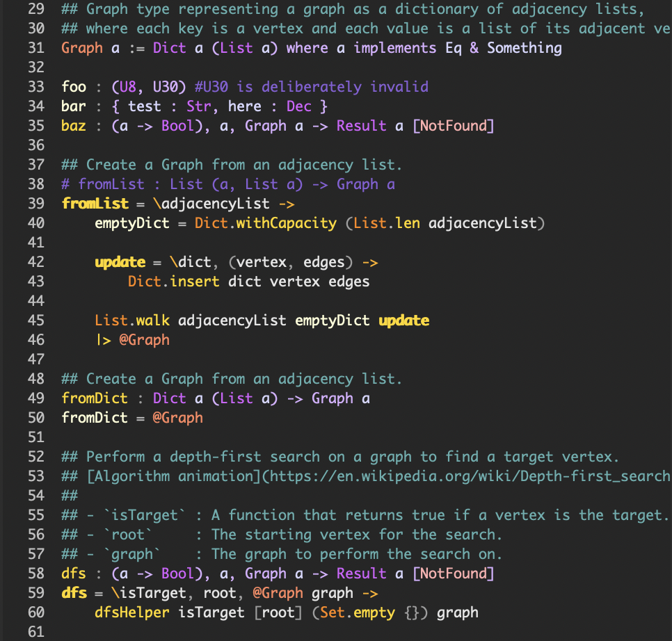Click the word 'Something' on line 31
Image resolution: width=672 pixels, height=641 pixels.
click(524, 48)
